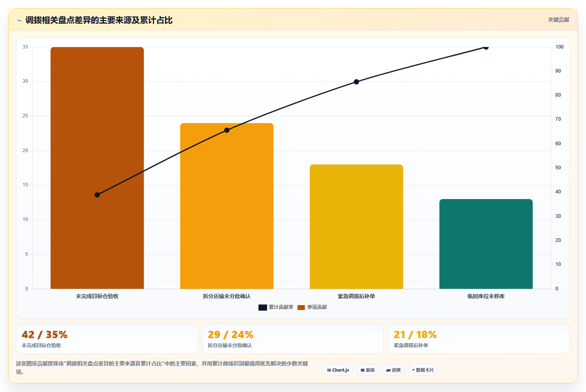Click the 数据卡片 tag chip
586x392 pixels.
423,370
